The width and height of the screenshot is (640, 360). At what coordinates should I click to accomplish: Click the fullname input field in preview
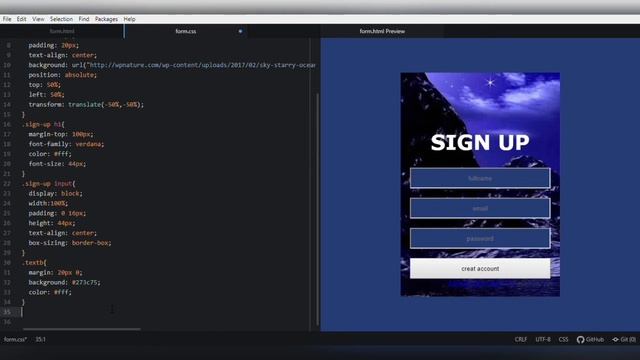pyautogui.click(x=480, y=178)
